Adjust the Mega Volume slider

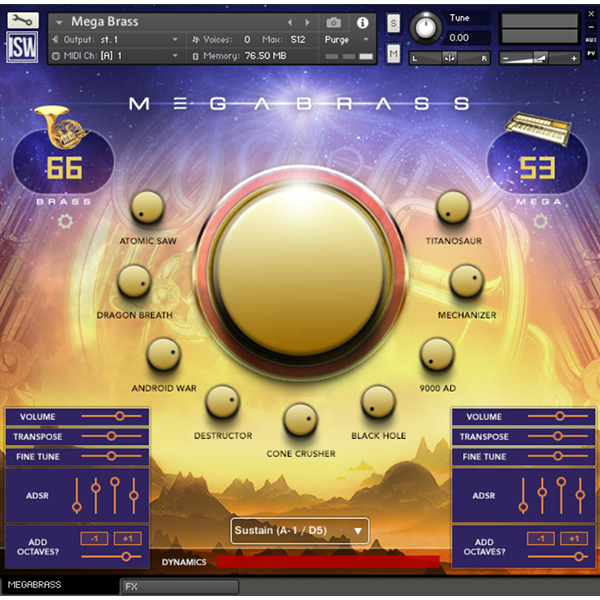tap(558, 416)
